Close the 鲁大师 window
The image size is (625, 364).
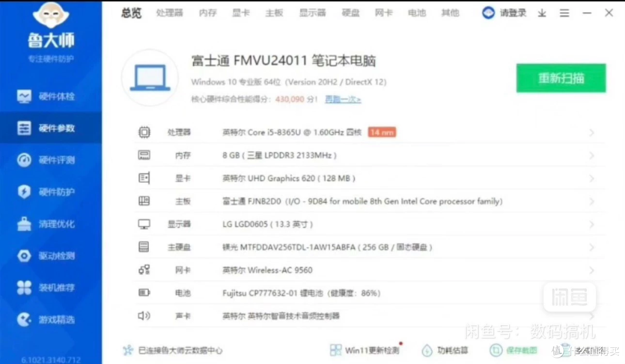pyautogui.click(x=609, y=13)
